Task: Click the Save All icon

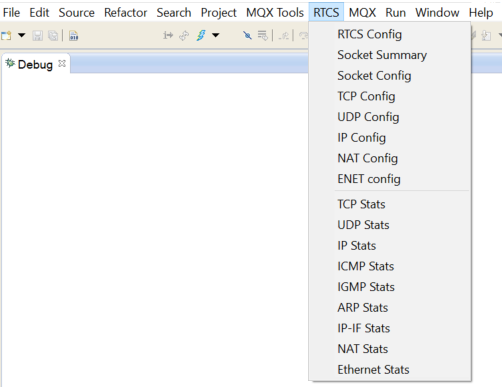Action: point(53,35)
